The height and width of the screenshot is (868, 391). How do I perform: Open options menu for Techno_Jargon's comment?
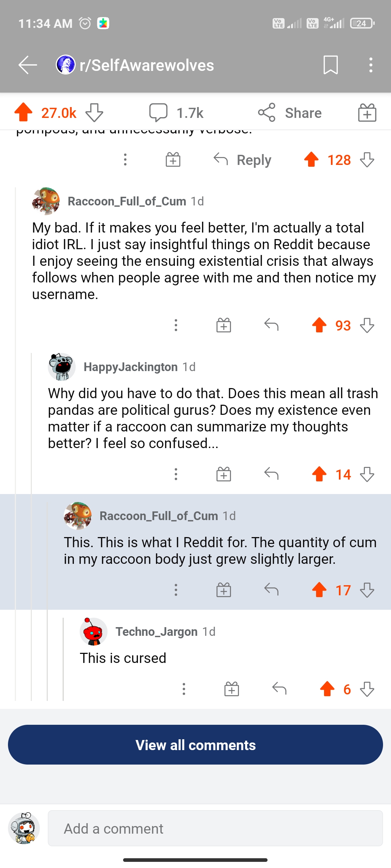coord(184,689)
